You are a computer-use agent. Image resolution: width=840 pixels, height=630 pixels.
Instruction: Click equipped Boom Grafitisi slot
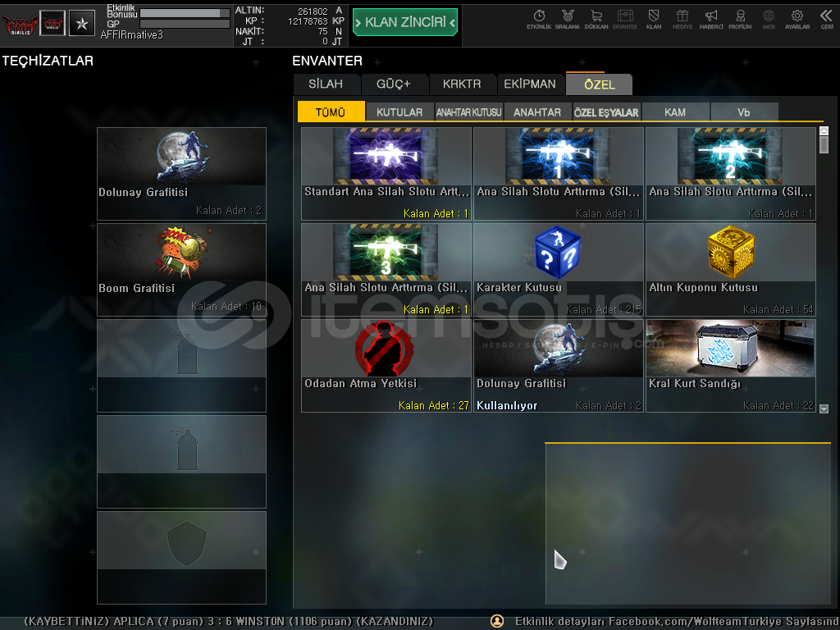click(x=181, y=269)
